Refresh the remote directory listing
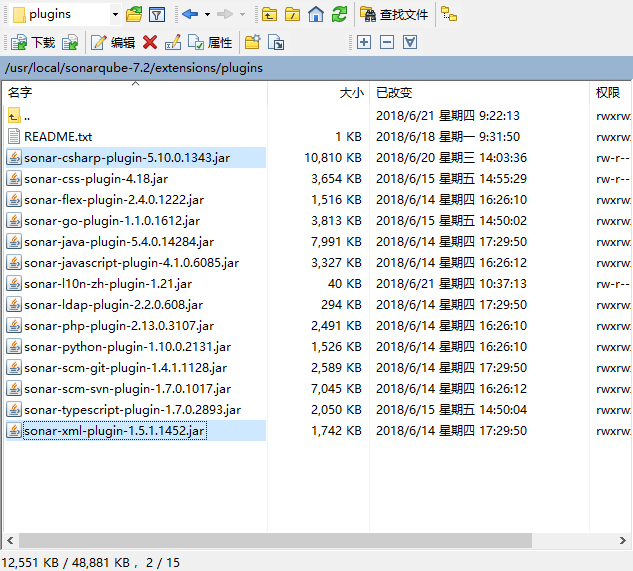 pyautogui.click(x=339, y=15)
